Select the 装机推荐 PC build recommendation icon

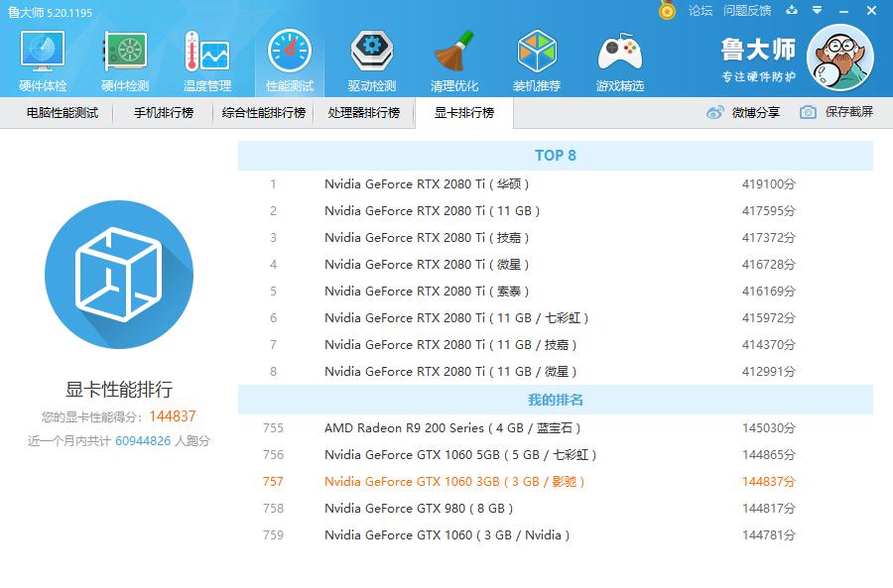tap(537, 55)
